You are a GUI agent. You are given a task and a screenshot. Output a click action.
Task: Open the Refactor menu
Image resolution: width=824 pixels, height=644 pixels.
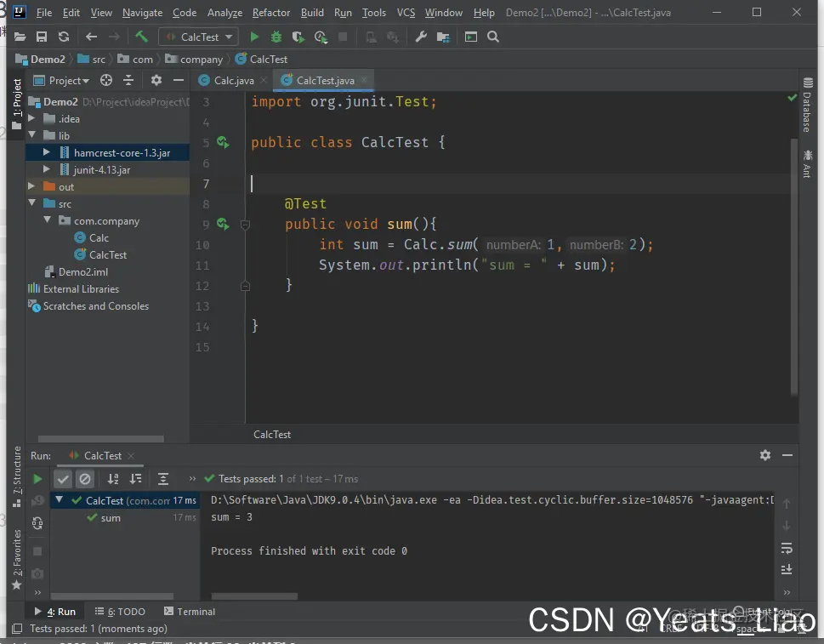pos(271,13)
